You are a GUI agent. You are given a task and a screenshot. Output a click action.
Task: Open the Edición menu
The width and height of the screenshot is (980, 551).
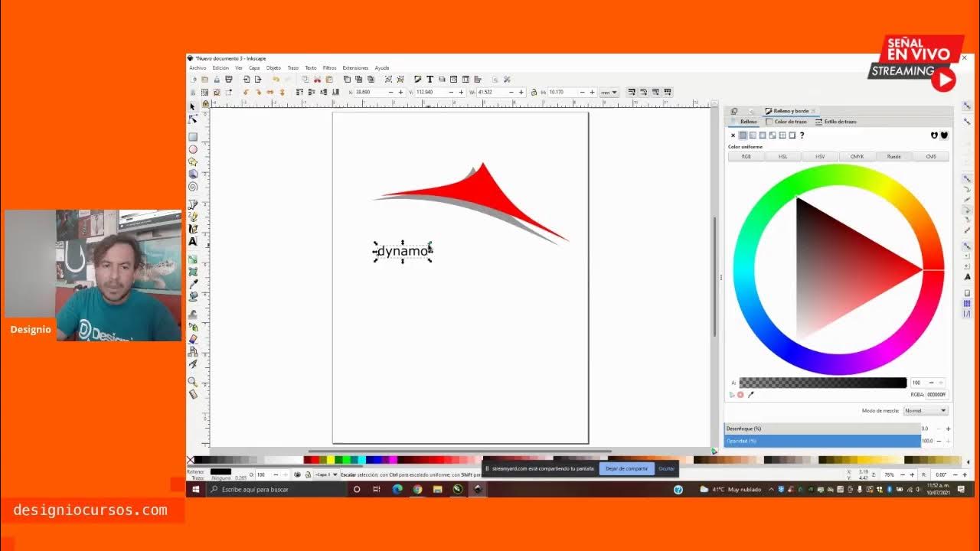[x=221, y=67]
